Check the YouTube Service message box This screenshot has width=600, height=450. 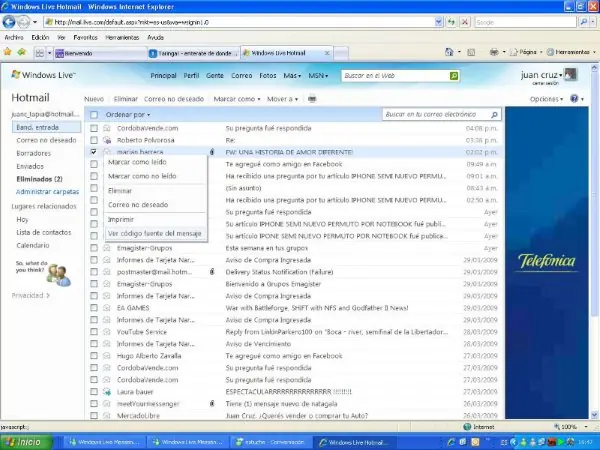(94, 332)
